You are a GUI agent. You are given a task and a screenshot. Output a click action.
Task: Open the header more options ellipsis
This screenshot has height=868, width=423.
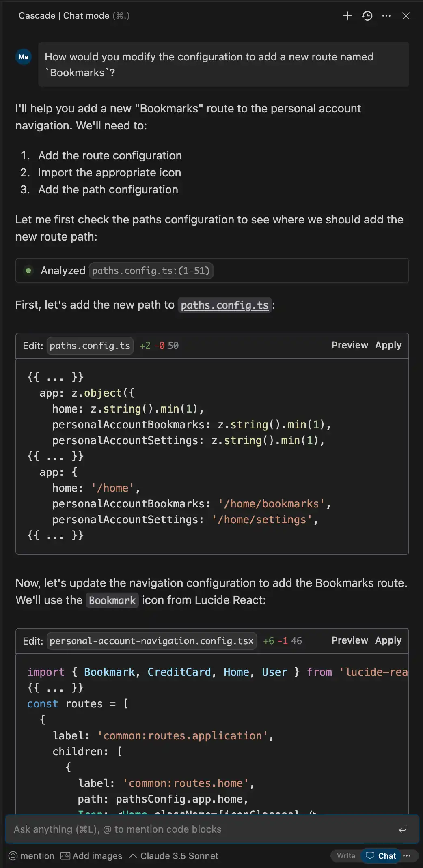coord(386,16)
